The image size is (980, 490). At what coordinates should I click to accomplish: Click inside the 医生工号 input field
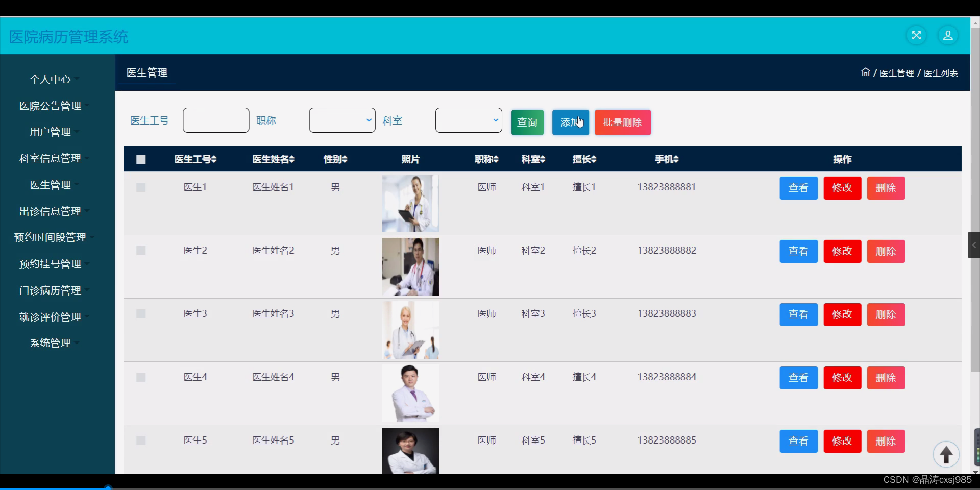tap(215, 120)
